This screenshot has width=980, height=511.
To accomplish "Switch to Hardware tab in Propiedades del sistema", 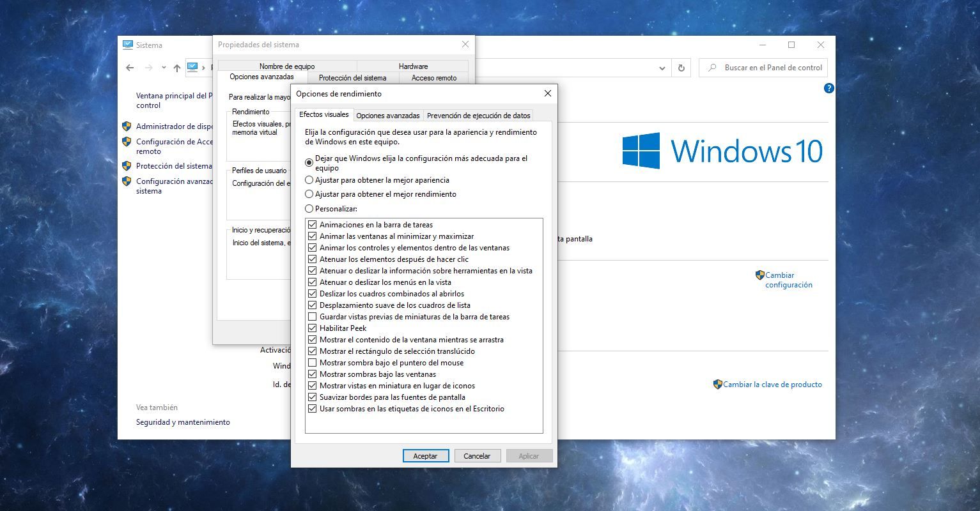I will [413, 66].
